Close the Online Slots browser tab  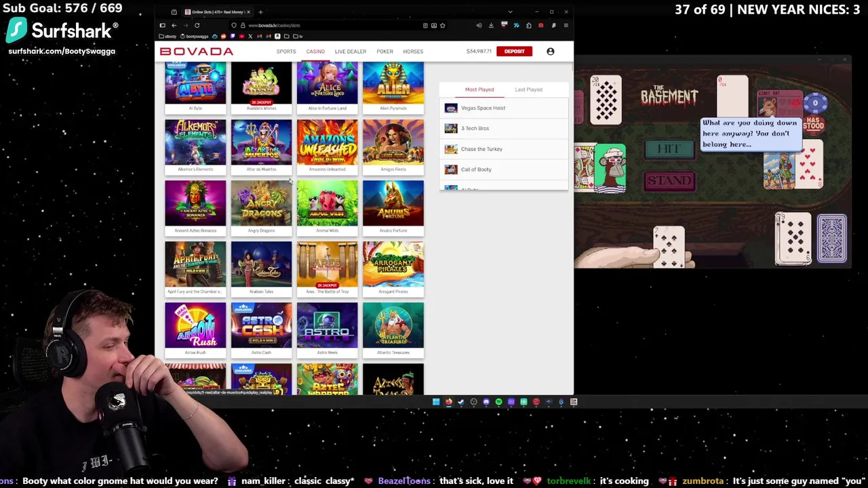point(249,12)
